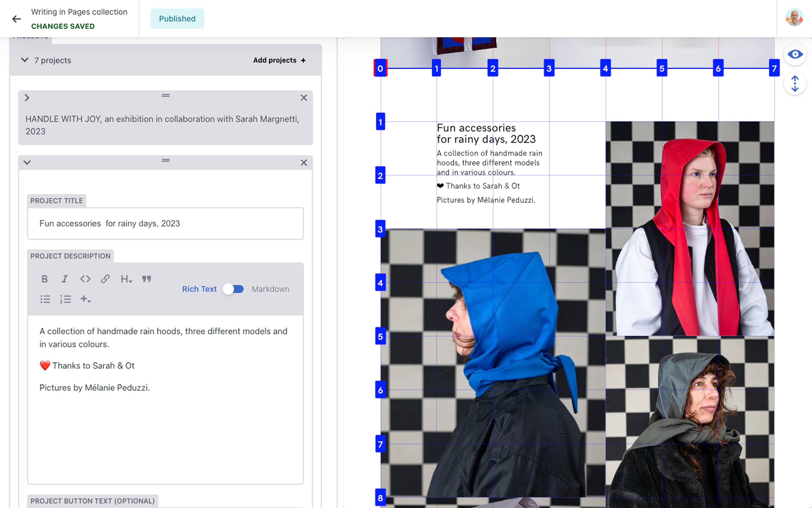Remove the Fun accessories project
812x508 pixels.
(x=304, y=163)
